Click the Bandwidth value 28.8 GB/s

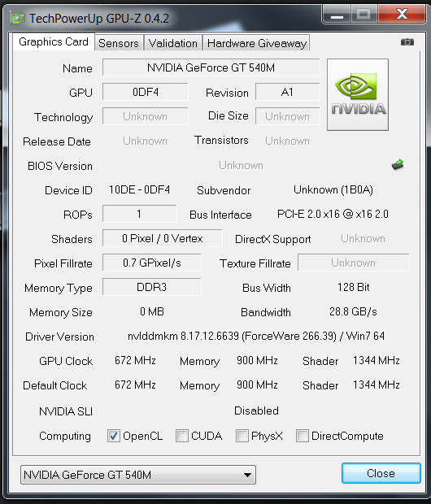tap(353, 311)
